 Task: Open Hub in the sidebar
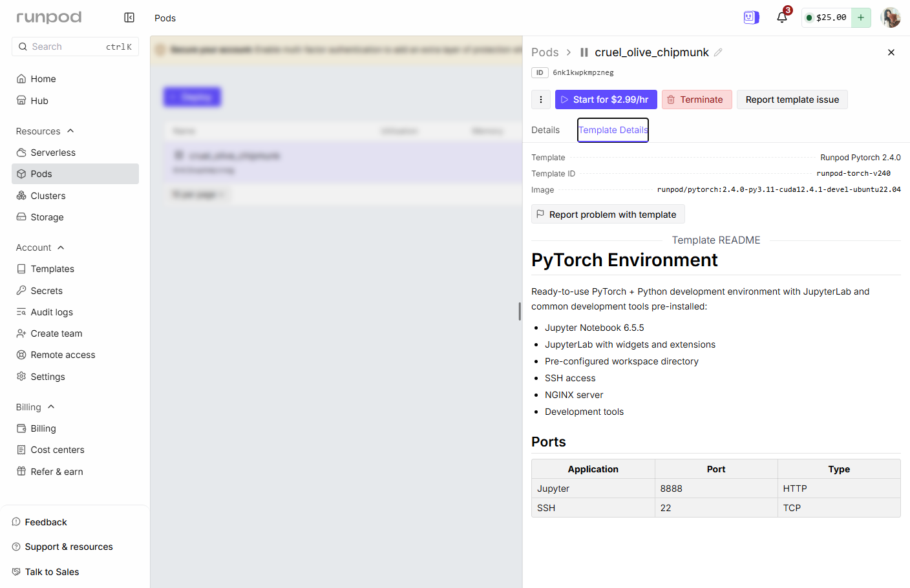(x=75, y=101)
